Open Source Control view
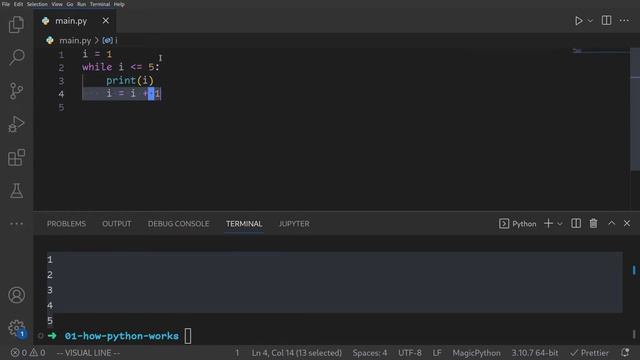 click(x=16, y=91)
